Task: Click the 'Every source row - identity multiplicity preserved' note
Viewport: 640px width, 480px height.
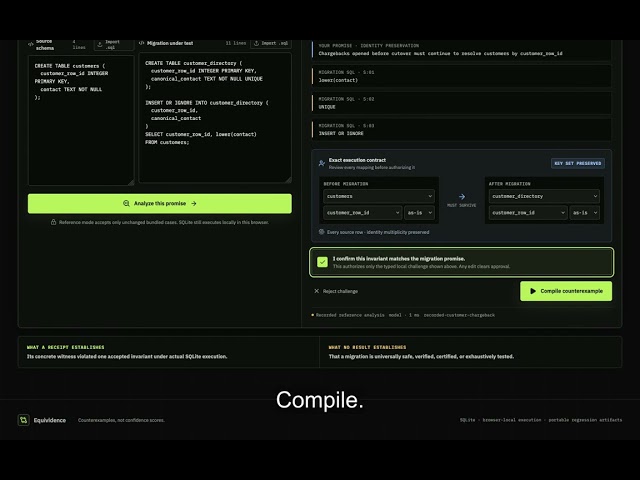Action: click(x=378, y=232)
